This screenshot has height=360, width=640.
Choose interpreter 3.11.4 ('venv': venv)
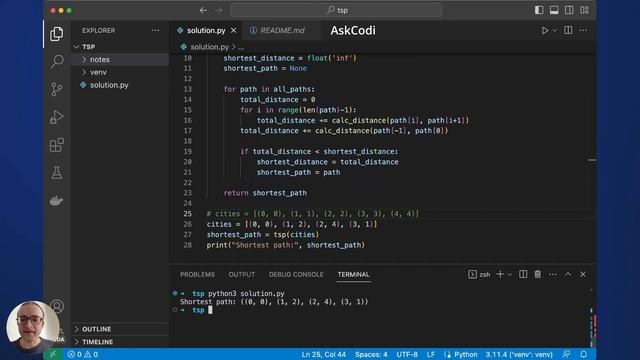coord(519,354)
